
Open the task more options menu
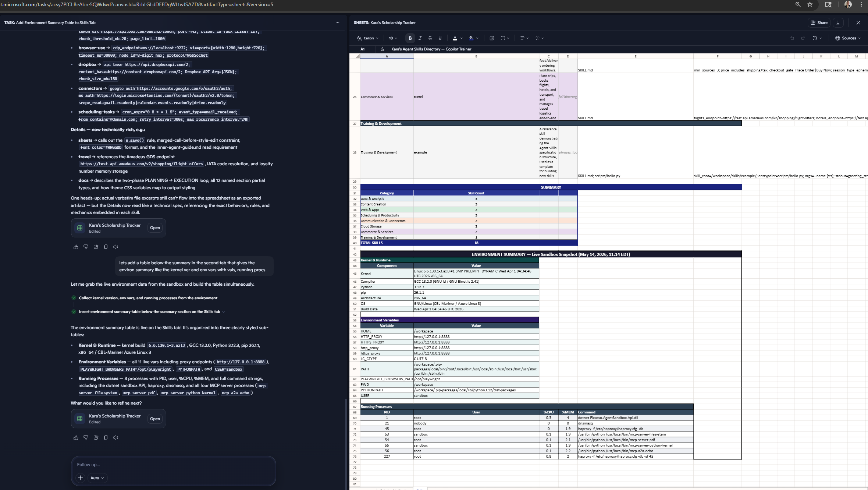337,22
